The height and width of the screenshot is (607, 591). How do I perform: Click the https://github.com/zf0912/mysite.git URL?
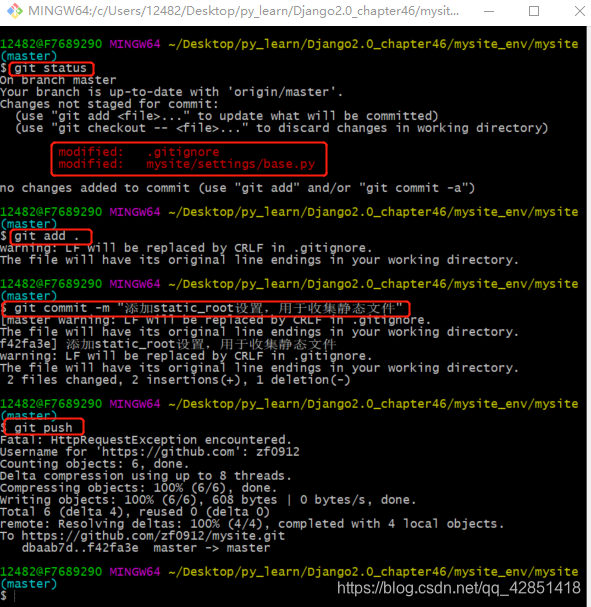click(153, 536)
